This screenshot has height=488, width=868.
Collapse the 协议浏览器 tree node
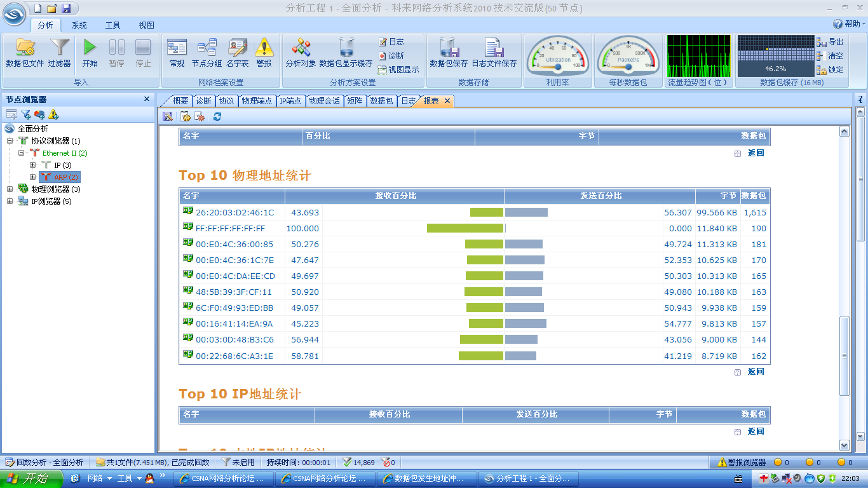point(10,141)
